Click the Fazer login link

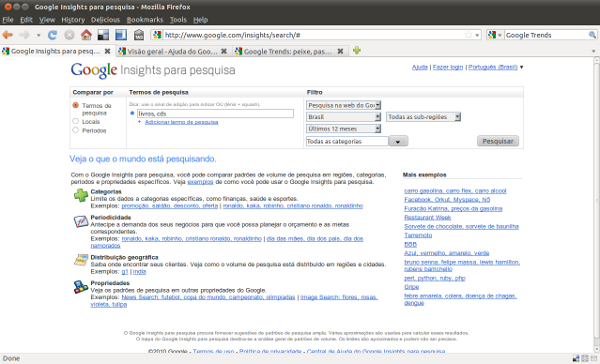[x=448, y=67]
